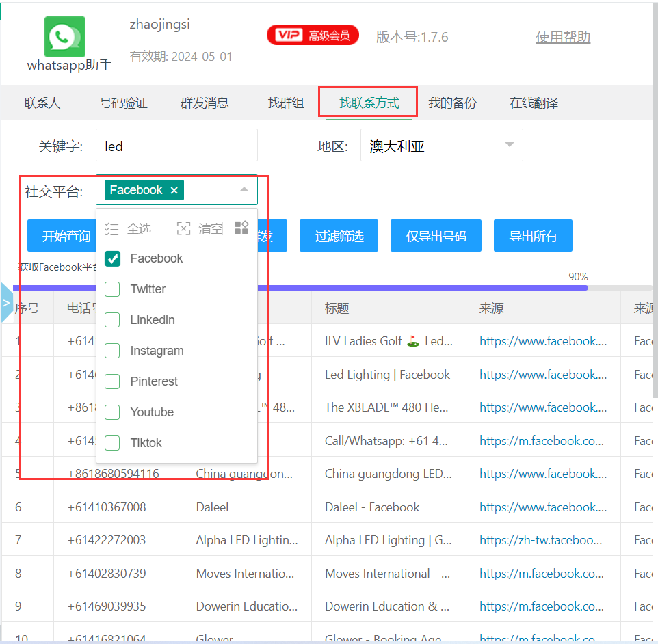658x644 pixels.
Task: Focus the 关键字 keyword input field
Action: [x=176, y=146]
